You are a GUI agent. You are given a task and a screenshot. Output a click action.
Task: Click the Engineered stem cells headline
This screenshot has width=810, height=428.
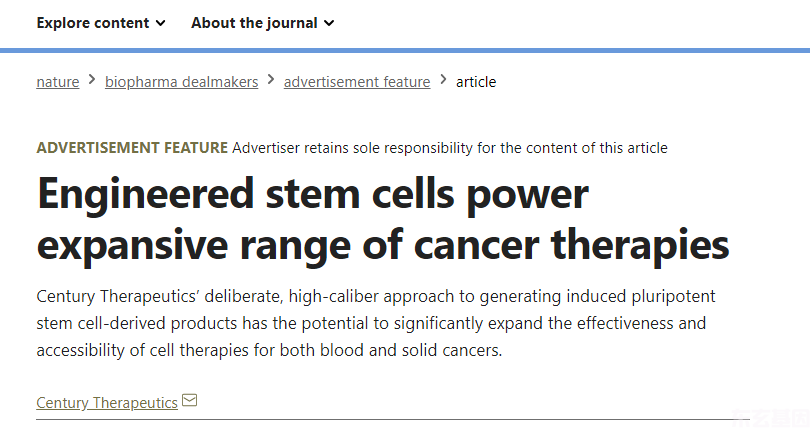pos(383,220)
